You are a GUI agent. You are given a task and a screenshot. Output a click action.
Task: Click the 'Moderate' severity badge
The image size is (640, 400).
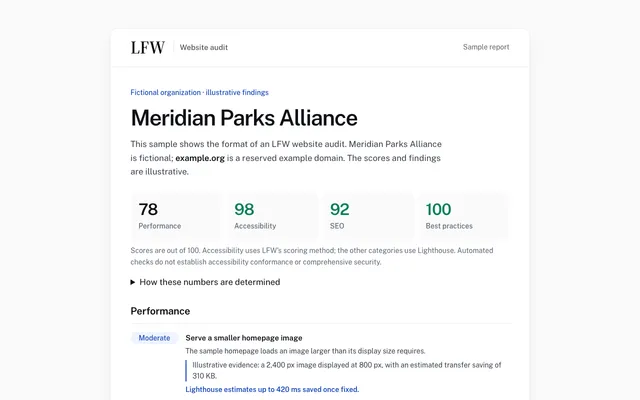[x=154, y=338]
